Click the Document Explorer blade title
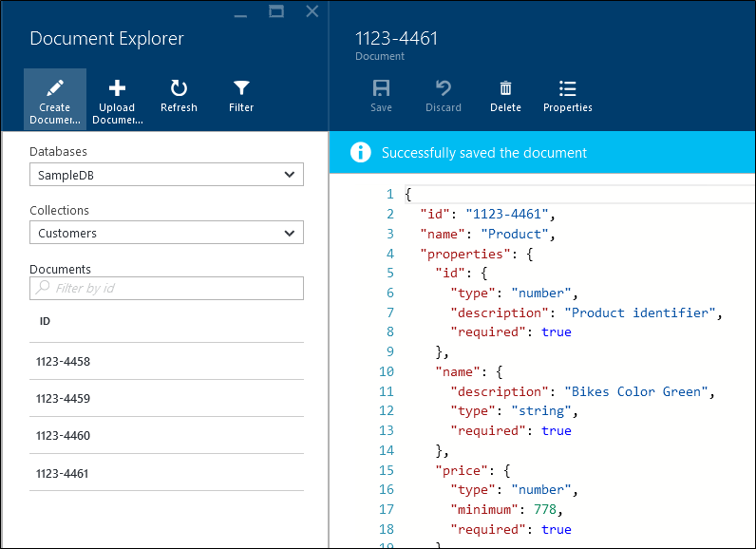 [x=106, y=39]
